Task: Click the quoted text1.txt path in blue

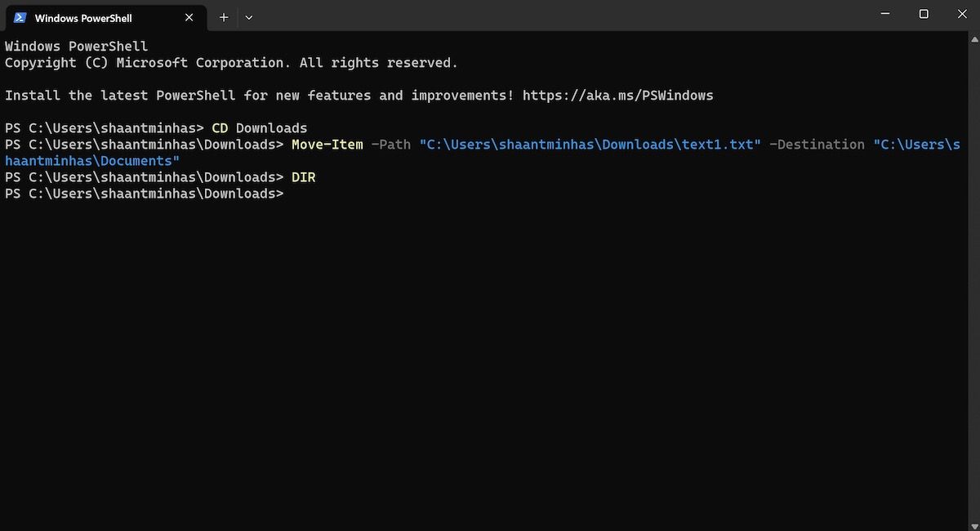Action: pos(588,144)
